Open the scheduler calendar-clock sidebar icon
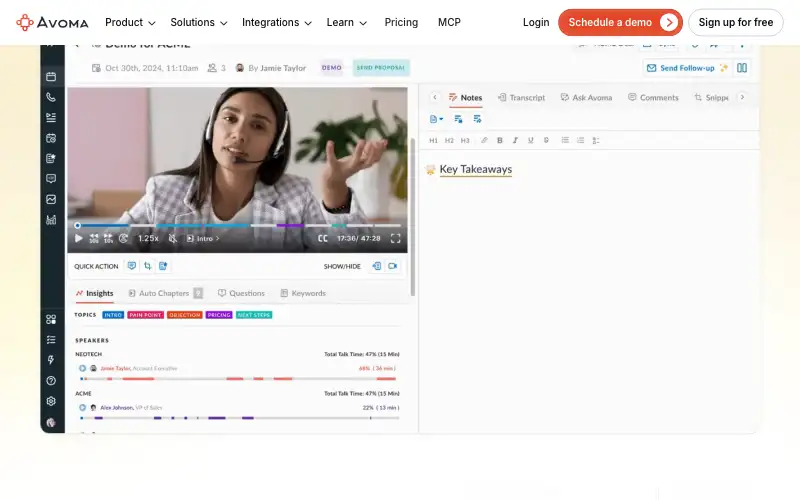 click(51, 138)
